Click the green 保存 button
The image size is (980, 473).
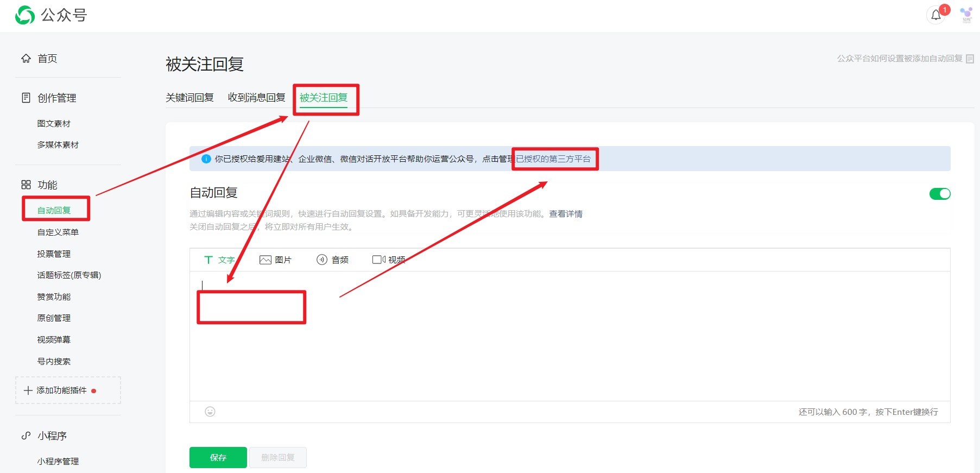pyautogui.click(x=218, y=457)
